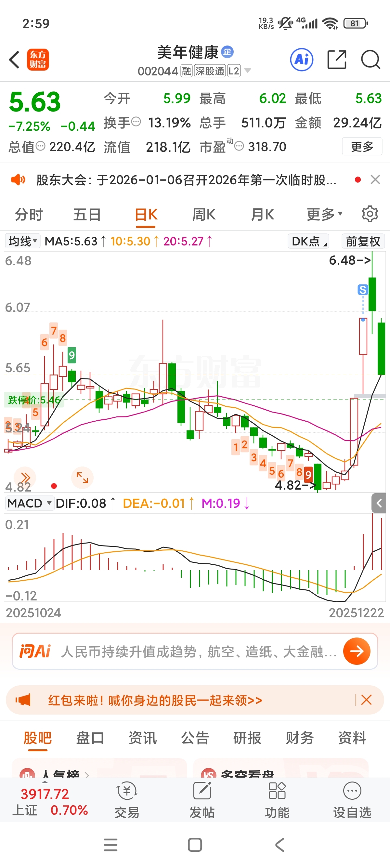Tap the 问Ai prompt input box
390x868 pixels.
point(195,651)
